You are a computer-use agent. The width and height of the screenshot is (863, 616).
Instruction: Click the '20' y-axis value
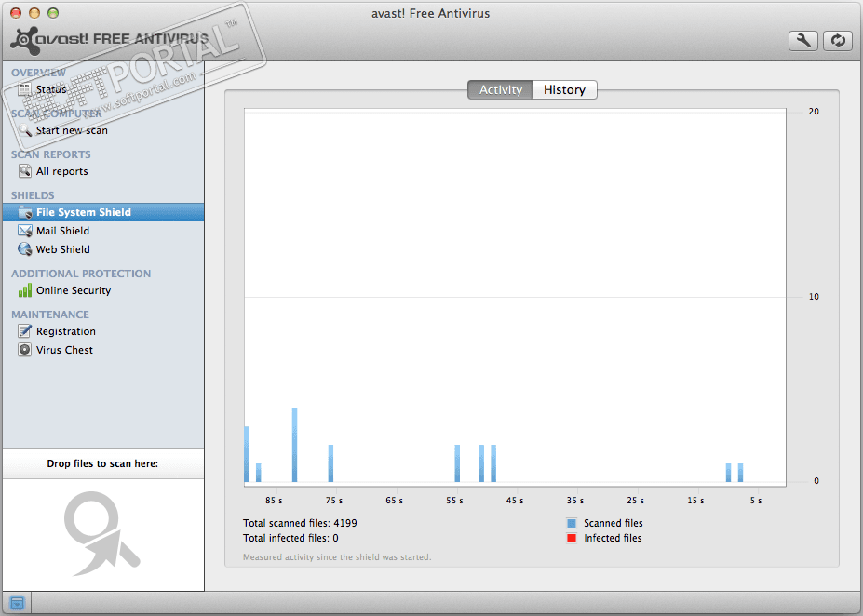[x=814, y=112]
